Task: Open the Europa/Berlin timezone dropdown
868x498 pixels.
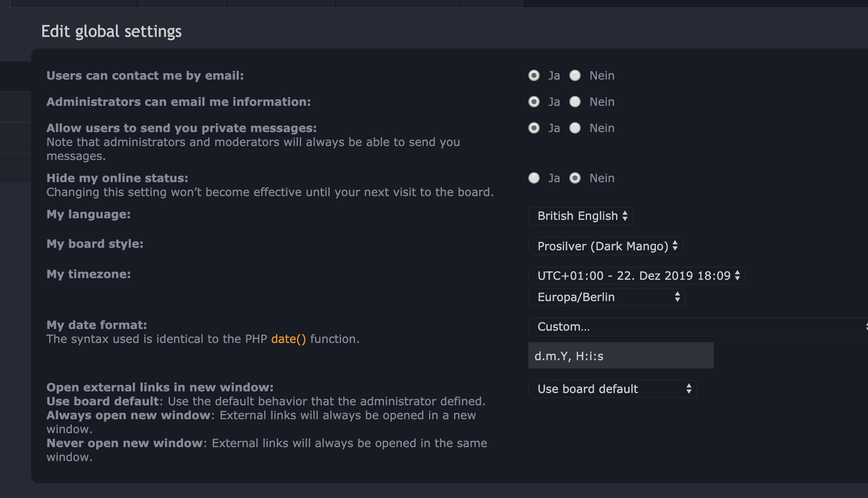Action: tap(607, 297)
